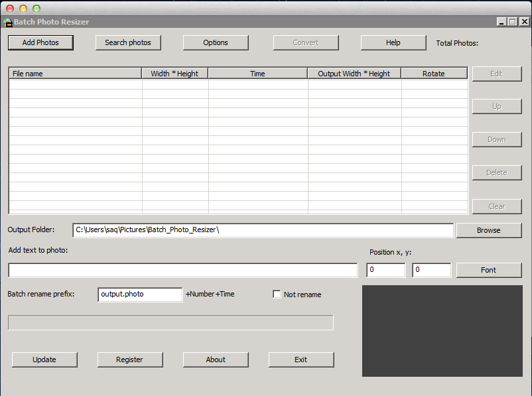Open the Options settings
The height and width of the screenshot is (396, 532).
216,42
